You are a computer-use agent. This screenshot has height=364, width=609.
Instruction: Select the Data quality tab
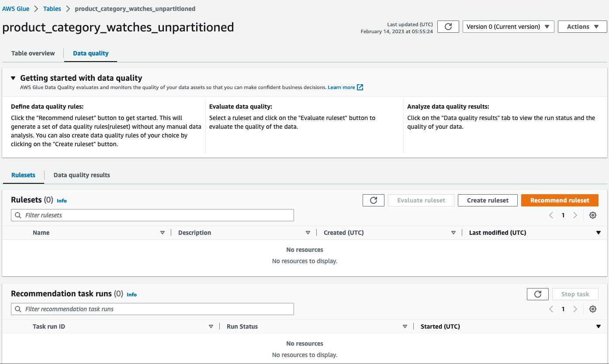pyautogui.click(x=91, y=53)
